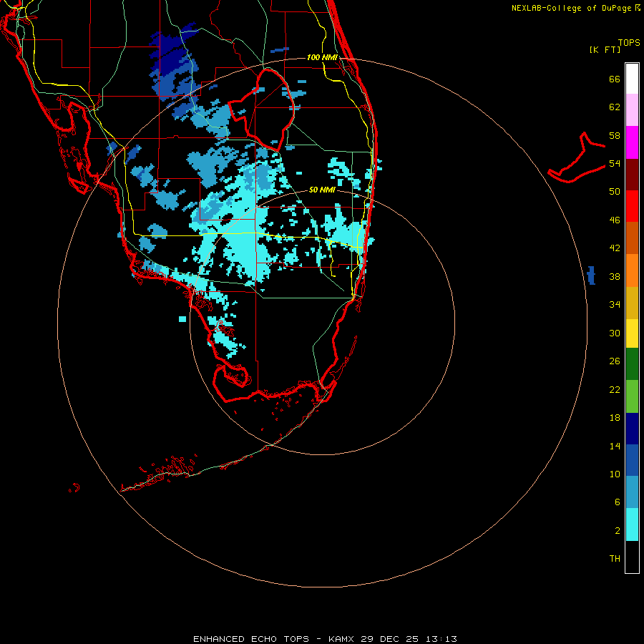Screen dimensions: 644x644
Task: Click the legend value '50'
Action: [x=615, y=192]
